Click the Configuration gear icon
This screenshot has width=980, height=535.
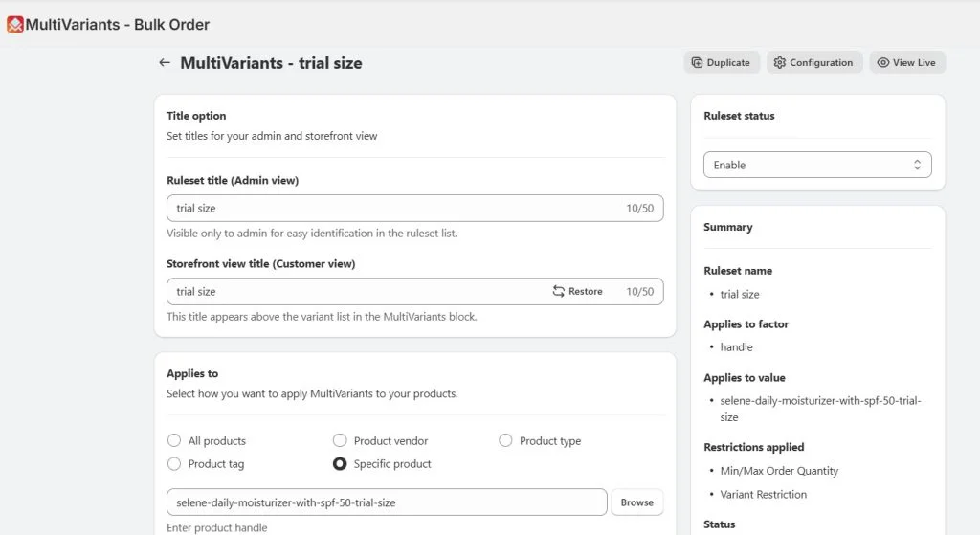click(779, 62)
